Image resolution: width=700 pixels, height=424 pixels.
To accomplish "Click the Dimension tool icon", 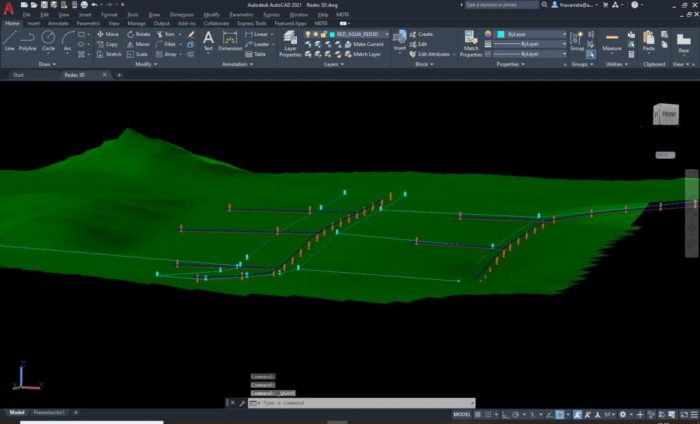I will point(230,40).
